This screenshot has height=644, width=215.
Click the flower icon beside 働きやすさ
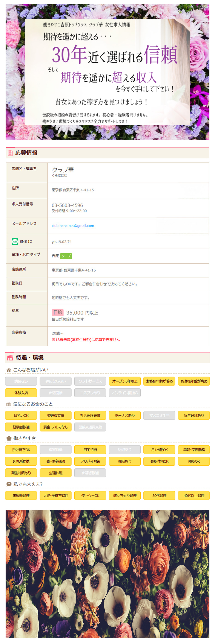point(9,438)
